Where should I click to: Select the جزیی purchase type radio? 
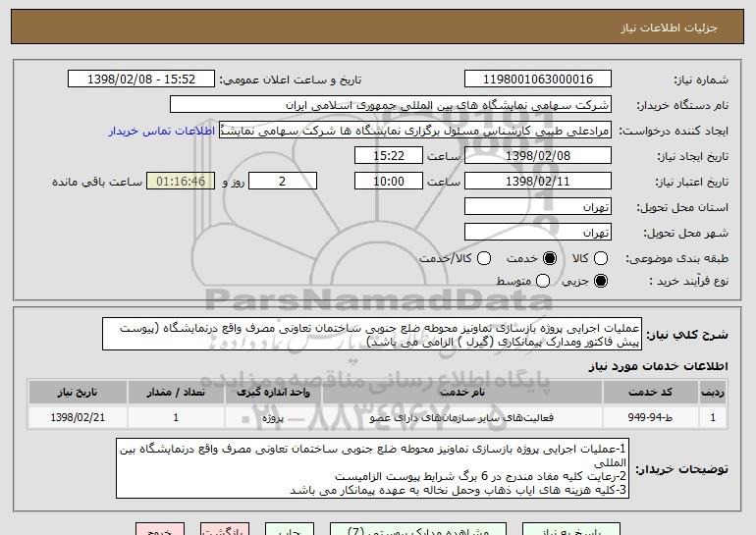pyautogui.click(x=601, y=281)
